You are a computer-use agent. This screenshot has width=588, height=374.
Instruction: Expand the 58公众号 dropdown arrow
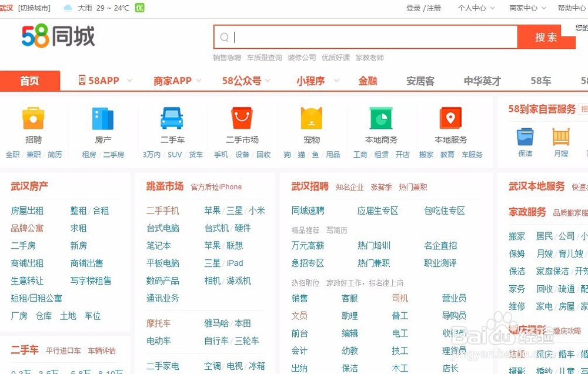tap(268, 81)
